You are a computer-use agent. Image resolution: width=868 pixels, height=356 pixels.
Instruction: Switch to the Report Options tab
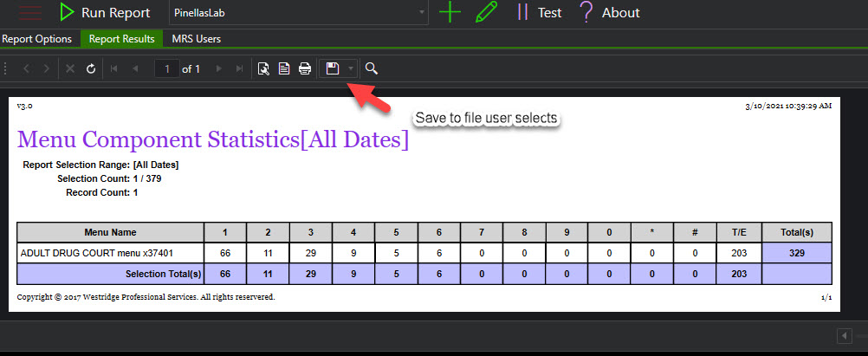(37, 39)
